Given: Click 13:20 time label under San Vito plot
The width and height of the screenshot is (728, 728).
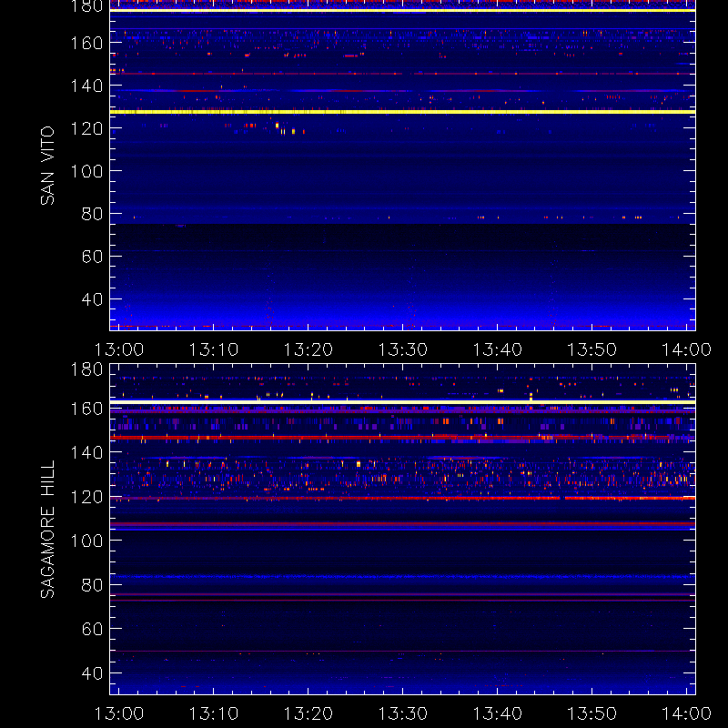Looking at the screenshot, I should 308,349.
